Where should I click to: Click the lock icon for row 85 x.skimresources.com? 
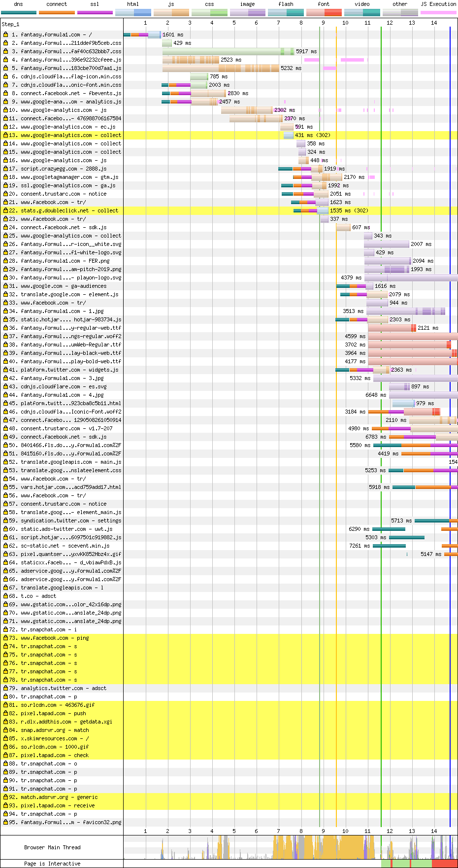click(6, 738)
